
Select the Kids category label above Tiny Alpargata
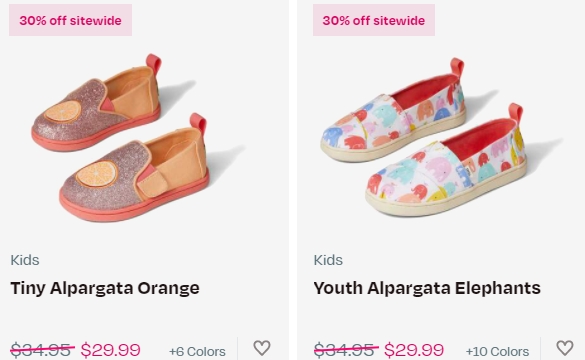[x=25, y=260]
